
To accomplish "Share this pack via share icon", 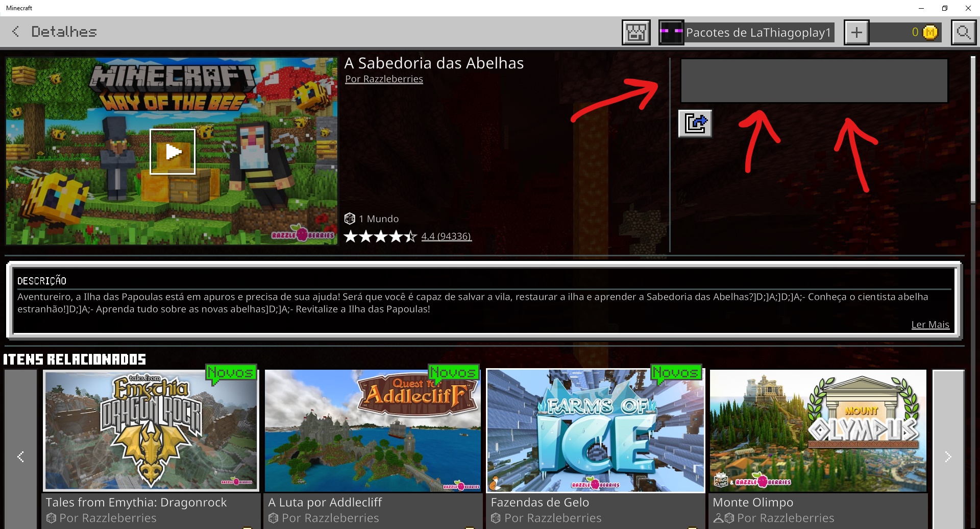I will (x=695, y=124).
